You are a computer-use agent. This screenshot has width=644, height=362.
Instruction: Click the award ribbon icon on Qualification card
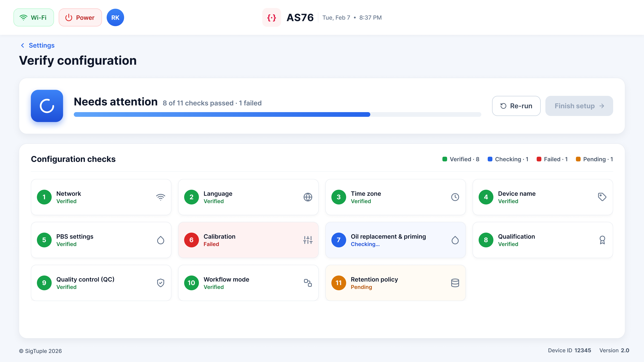tap(602, 240)
